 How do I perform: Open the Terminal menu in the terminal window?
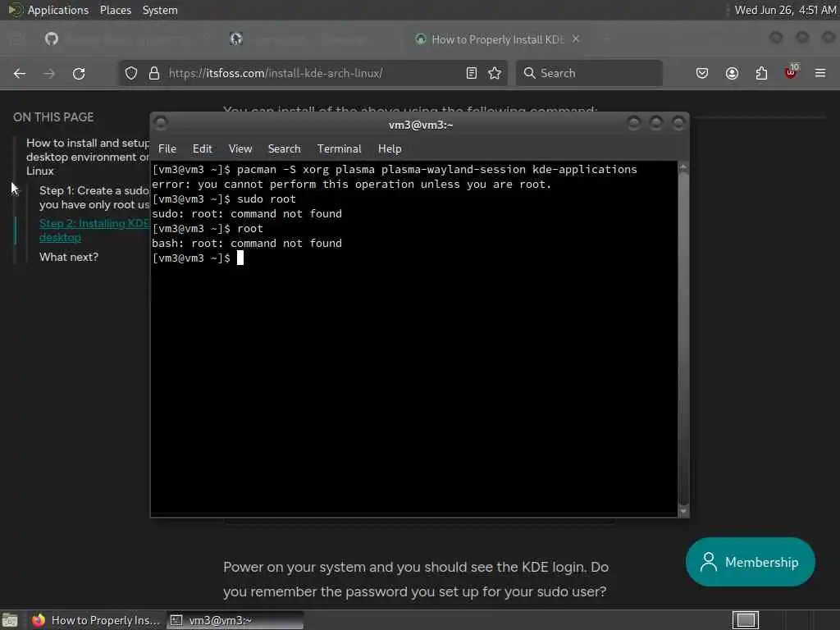(339, 149)
